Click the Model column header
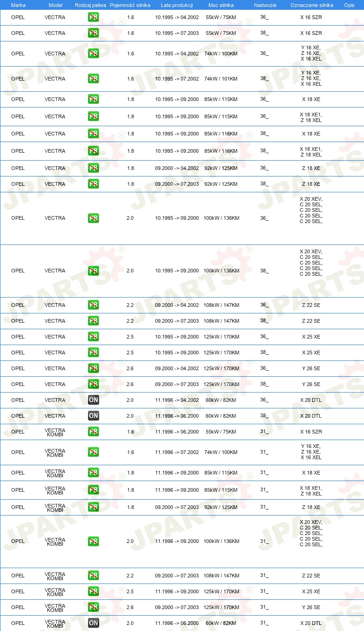The image size is (364, 631). [55, 5]
